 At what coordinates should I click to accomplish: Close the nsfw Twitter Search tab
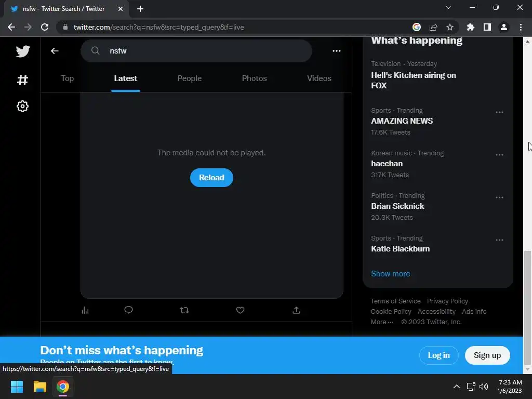click(x=121, y=9)
